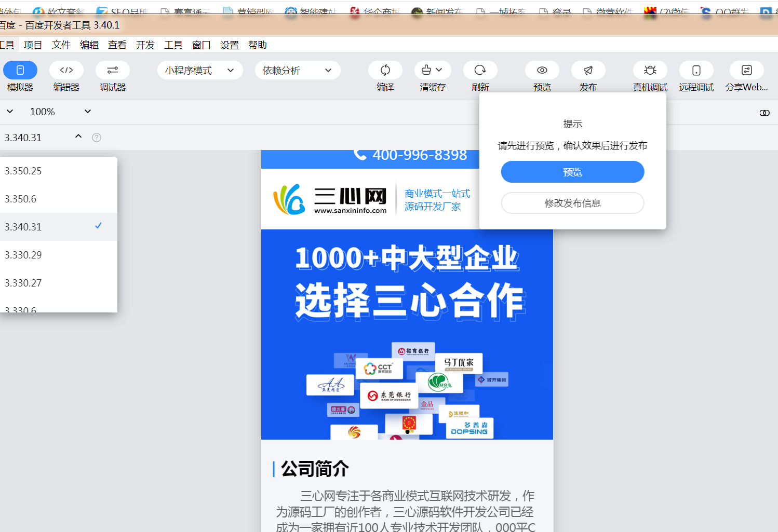The width and height of the screenshot is (778, 532).
Task: Click the 发布 paper plane icon
Action: pyautogui.click(x=588, y=70)
